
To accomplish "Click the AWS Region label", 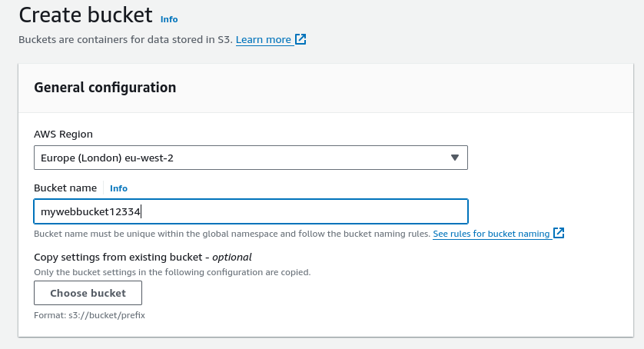I will [63, 134].
